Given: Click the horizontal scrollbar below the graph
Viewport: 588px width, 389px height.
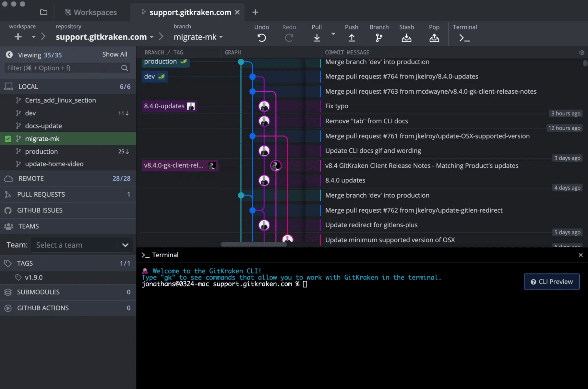Looking at the screenshot, I should (x=254, y=244).
